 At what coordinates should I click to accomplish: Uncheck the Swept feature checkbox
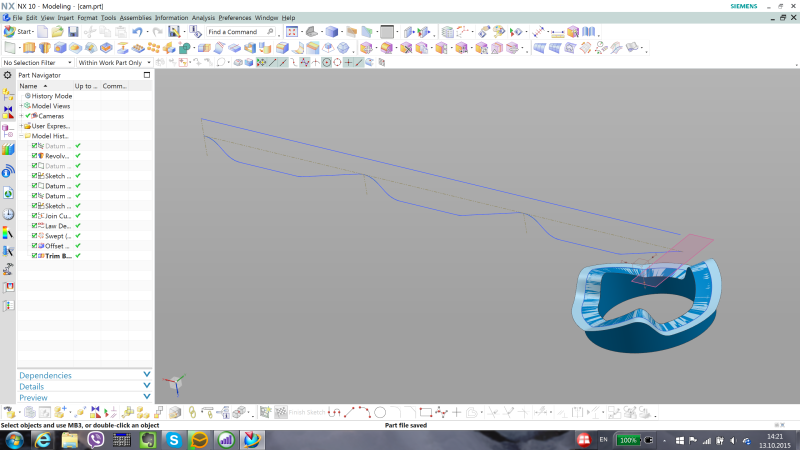34,236
